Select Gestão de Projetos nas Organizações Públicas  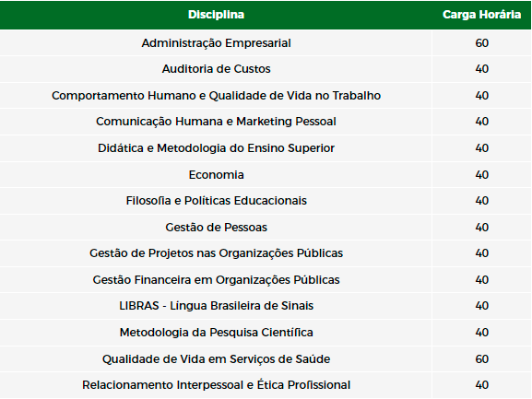216,252
